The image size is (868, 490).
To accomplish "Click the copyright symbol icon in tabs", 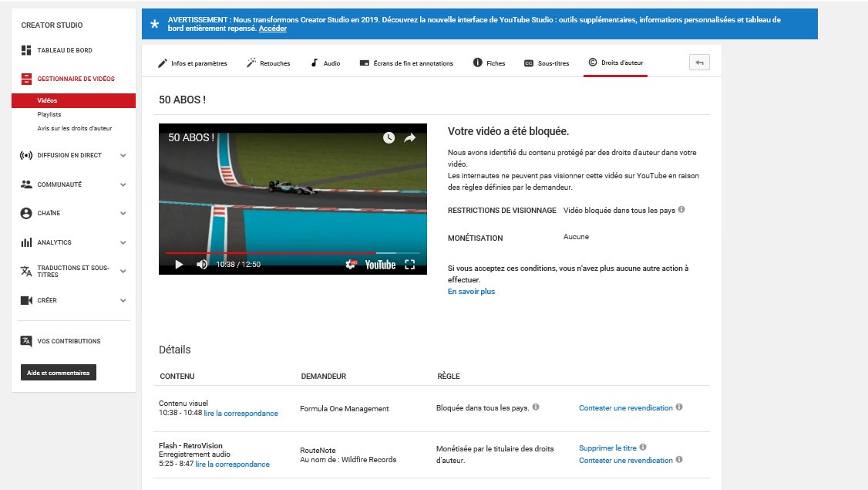I will tap(592, 62).
